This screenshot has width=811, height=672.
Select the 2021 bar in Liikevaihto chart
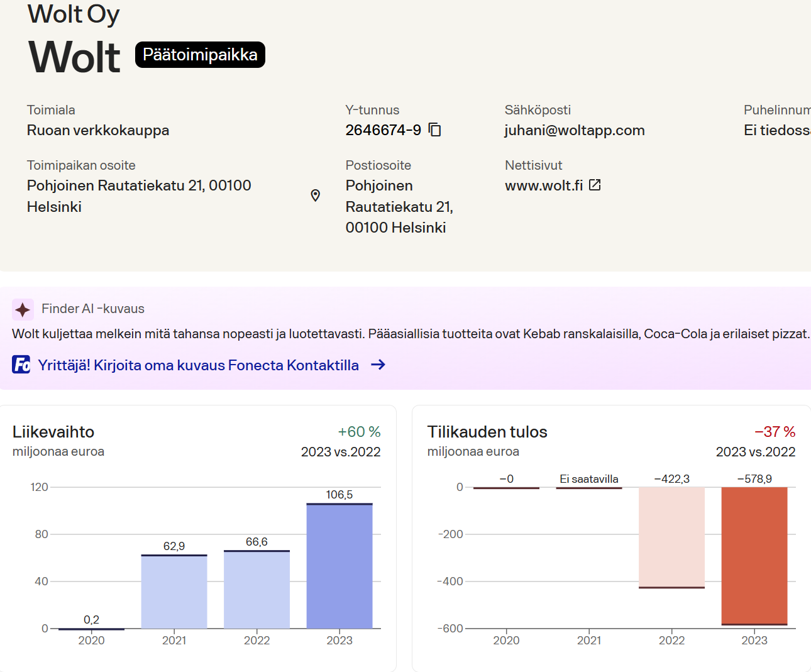174,592
